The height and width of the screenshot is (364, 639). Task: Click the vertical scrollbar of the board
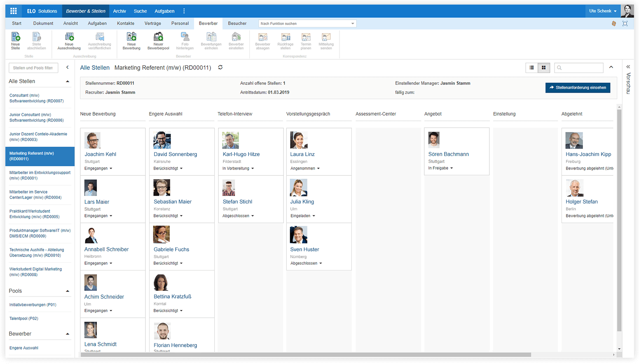click(619, 220)
